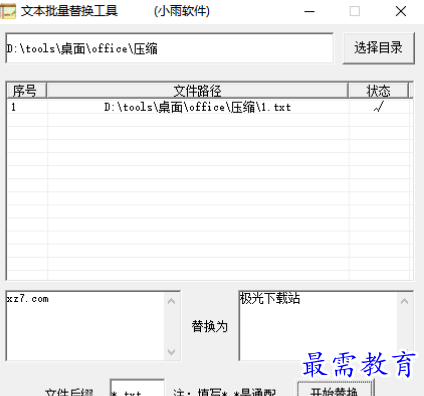Click the 文件路径 column header
This screenshot has height=396, width=424.
pyautogui.click(x=197, y=90)
